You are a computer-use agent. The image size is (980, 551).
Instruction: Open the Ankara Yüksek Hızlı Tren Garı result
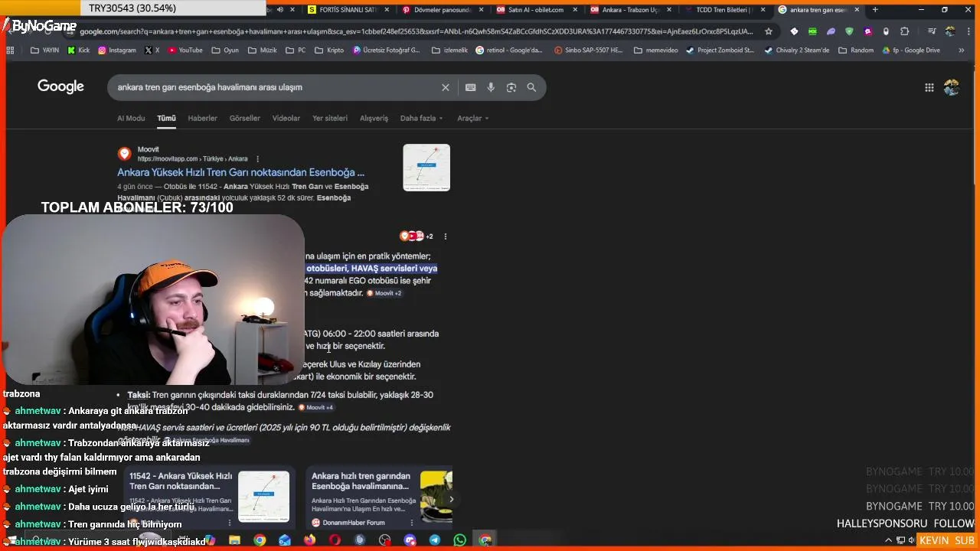pyautogui.click(x=240, y=173)
